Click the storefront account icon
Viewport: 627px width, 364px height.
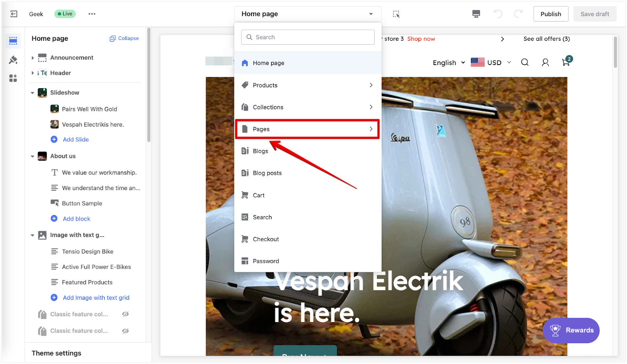coord(545,62)
